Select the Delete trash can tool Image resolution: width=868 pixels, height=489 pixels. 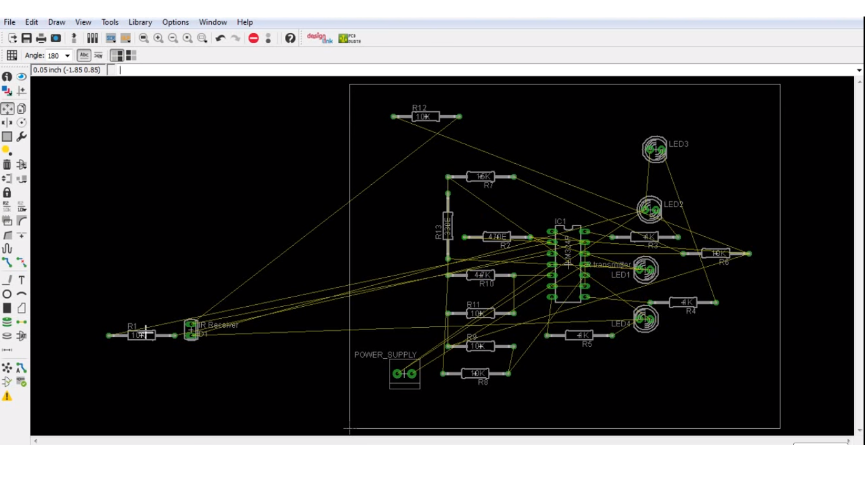pyautogui.click(x=7, y=164)
